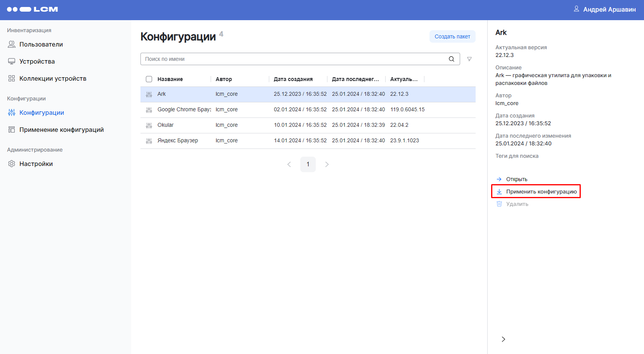Click the user profile icon in header

click(576, 9)
